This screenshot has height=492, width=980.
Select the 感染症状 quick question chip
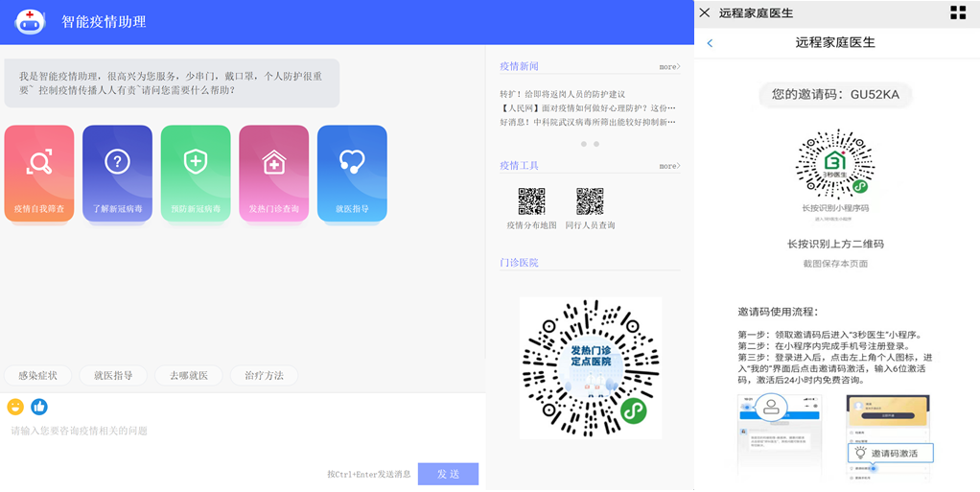pyautogui.click(x=37, y=376)
